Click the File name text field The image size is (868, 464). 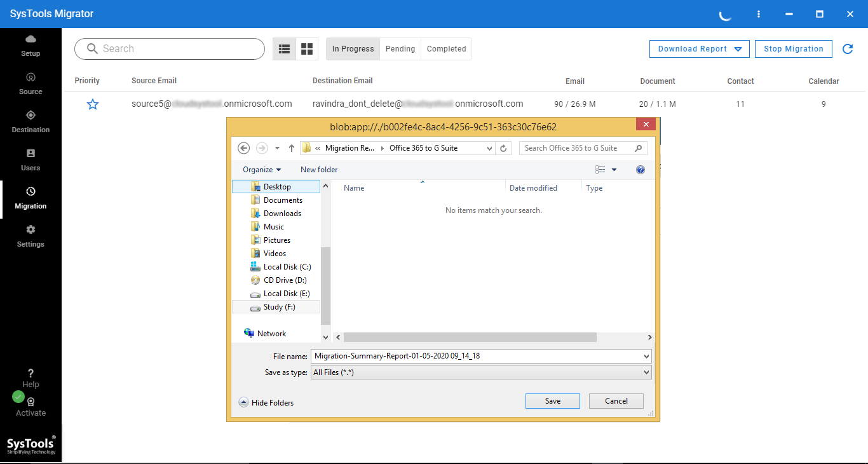477,356
